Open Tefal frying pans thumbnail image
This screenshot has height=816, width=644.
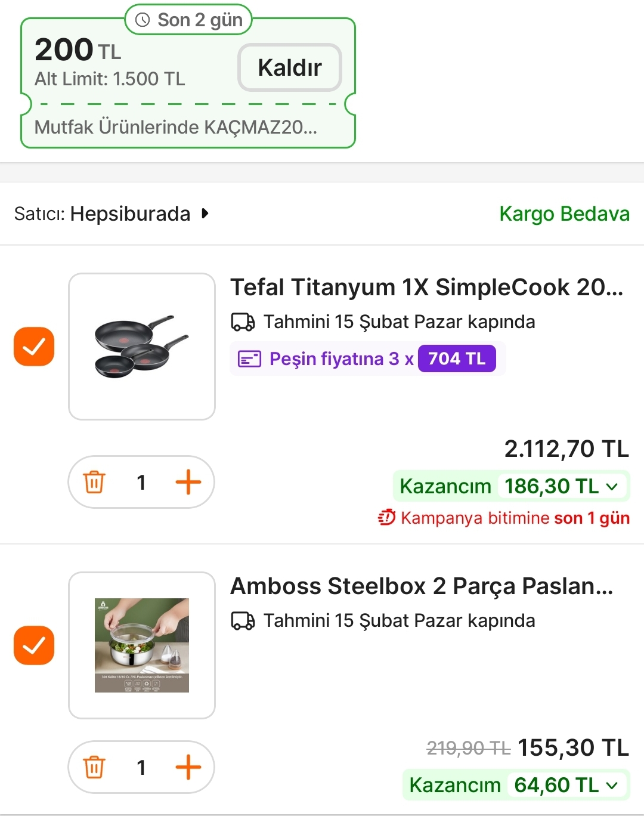(x=142, y=347)
